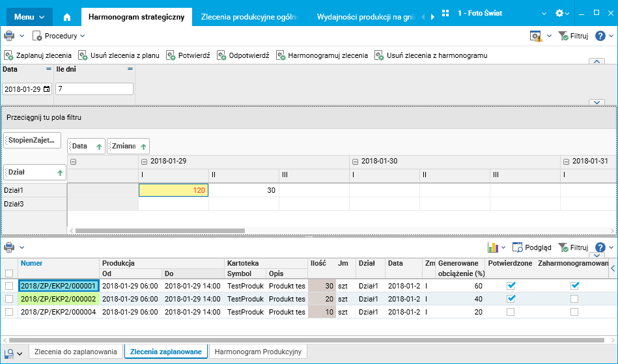Open the settings gear in title bar
The width and height of the screenshot is (618, 364).
[x=559, y=13]
